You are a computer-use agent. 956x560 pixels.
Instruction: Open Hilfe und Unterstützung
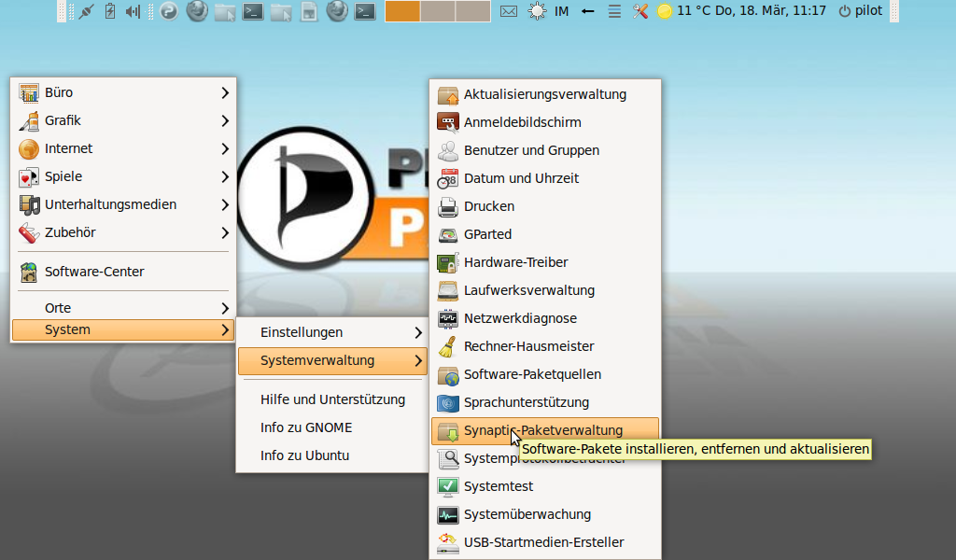point(332,399)
